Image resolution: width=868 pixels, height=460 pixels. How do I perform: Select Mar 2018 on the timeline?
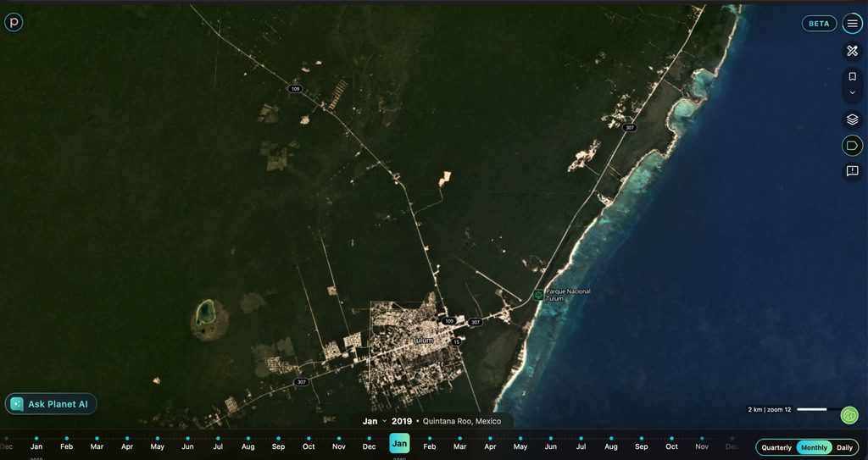click(x=97, y=446)
